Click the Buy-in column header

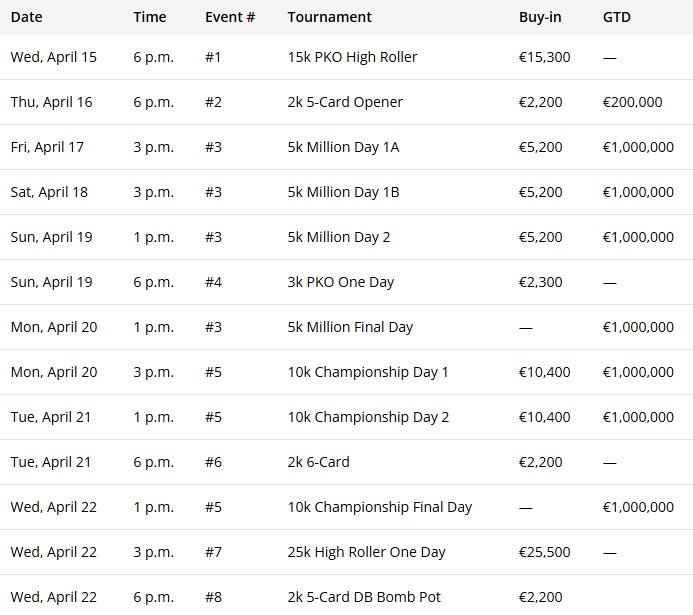tap(540, 17)
